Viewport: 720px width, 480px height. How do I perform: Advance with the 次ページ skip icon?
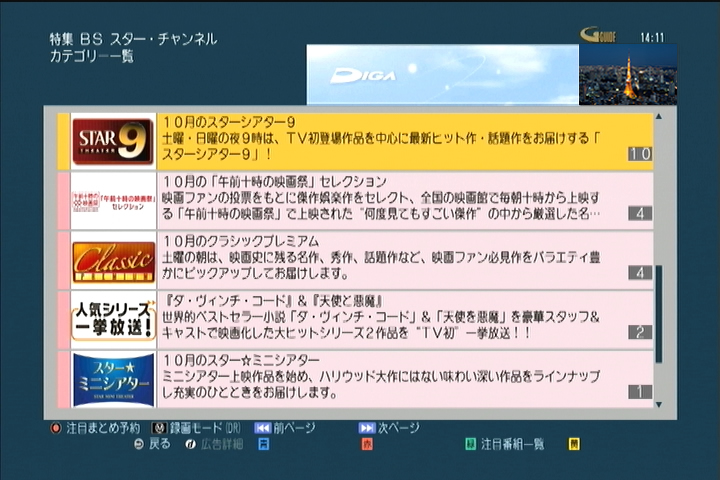coord(367,428)
